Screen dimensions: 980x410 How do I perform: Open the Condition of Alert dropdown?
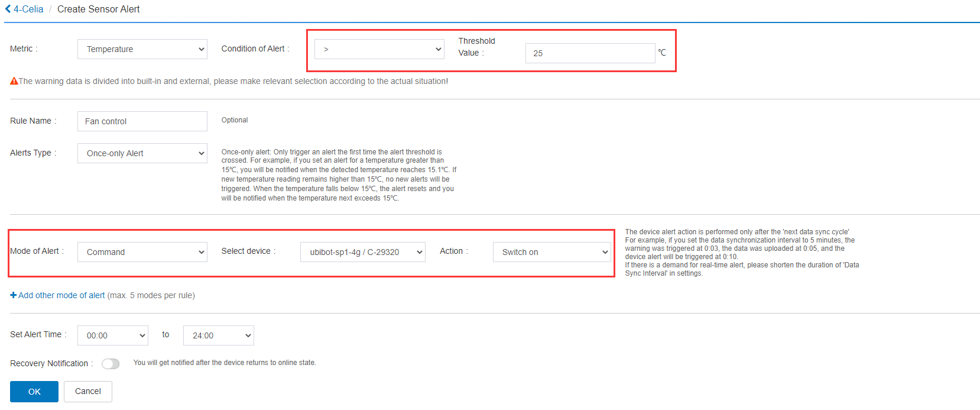coord(379,49)
